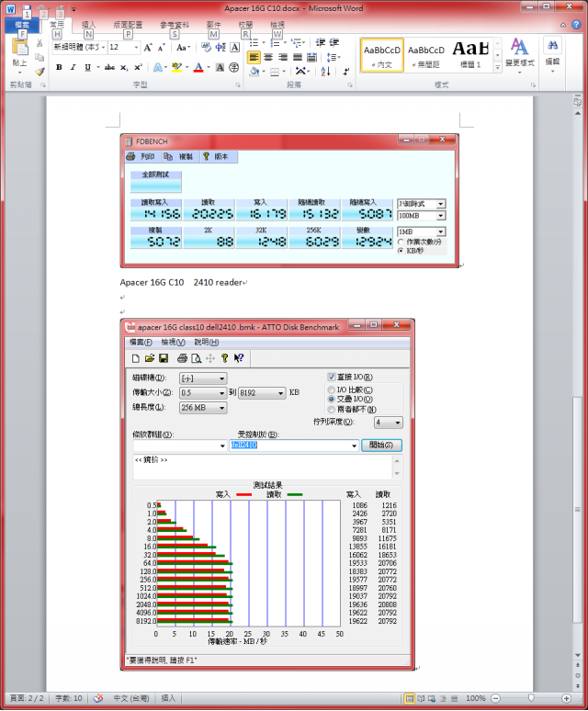Click the Character Border icon

[x=234, y=47]
